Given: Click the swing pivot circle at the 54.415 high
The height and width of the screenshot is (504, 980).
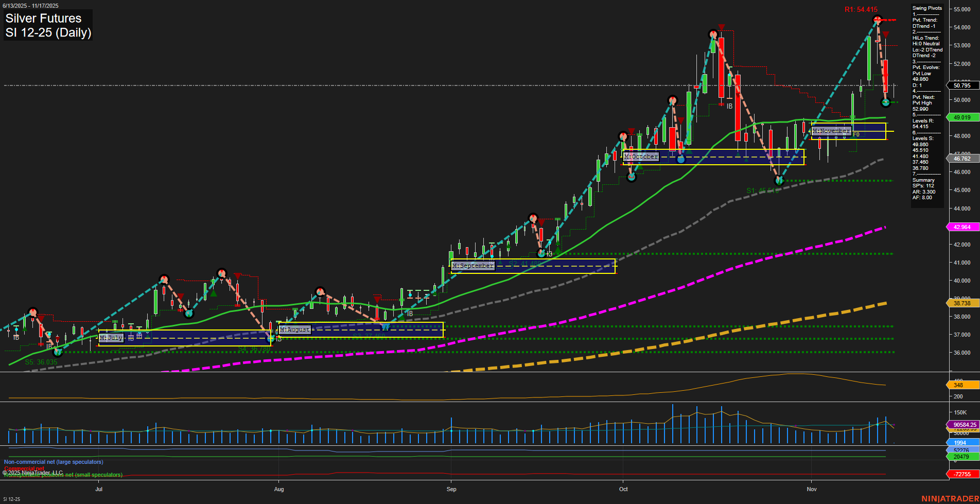Looking at the screenshot, I should (x=877, y=20).
